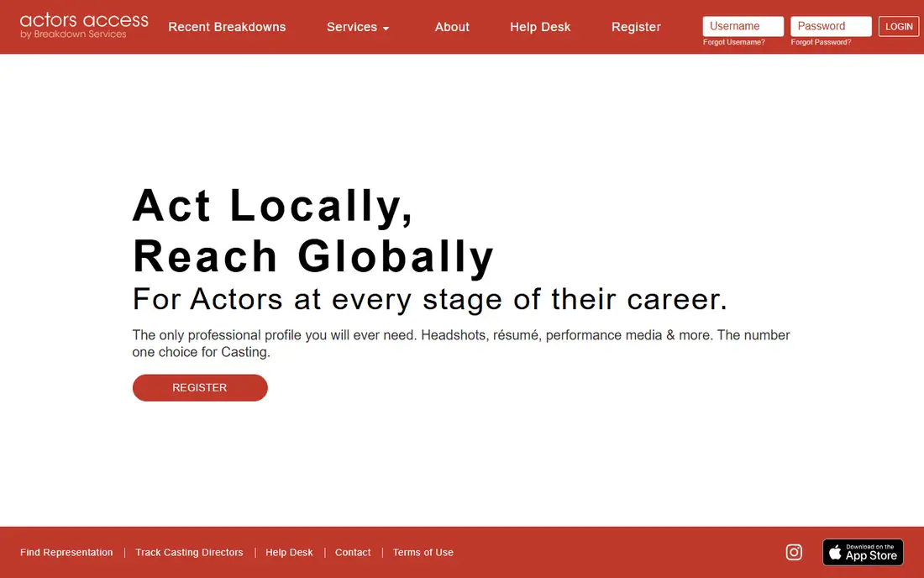This screenshot has width=924, height=578.
Task: Select Register in the top navigation
Action: coord(636,27)
